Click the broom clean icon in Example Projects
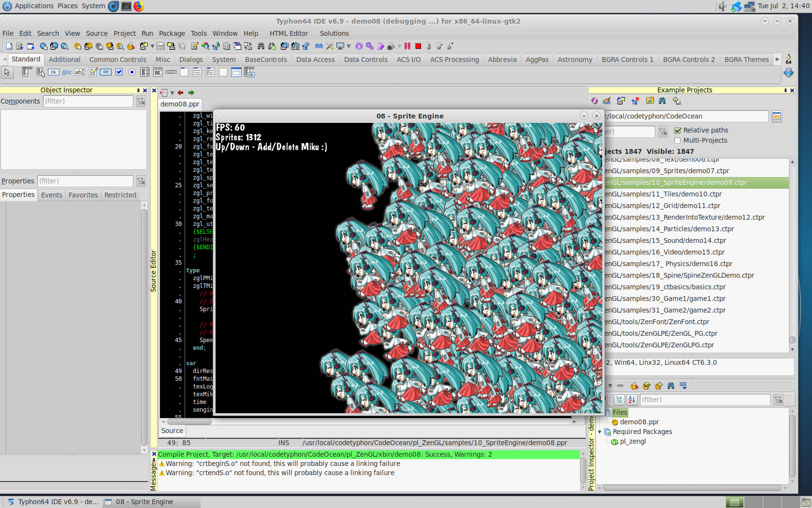The image size is (812, 508). 607,101
